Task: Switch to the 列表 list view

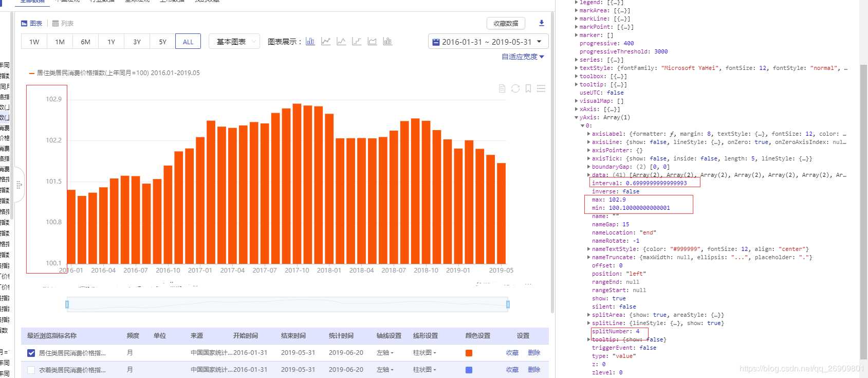Action: 63,24
